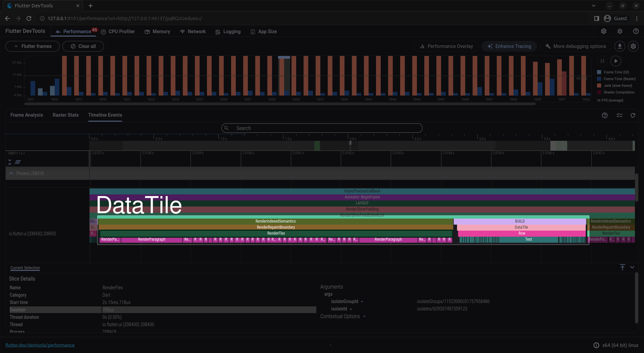Open the Raster Stats tab
Viewport: 644px width, 353px height.
(x=65, y=115)
